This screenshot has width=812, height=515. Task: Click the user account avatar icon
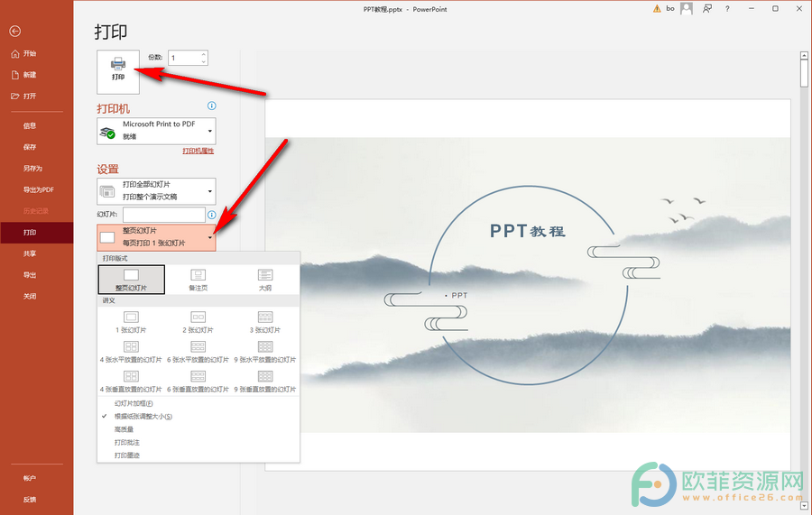tap(687, 8)
